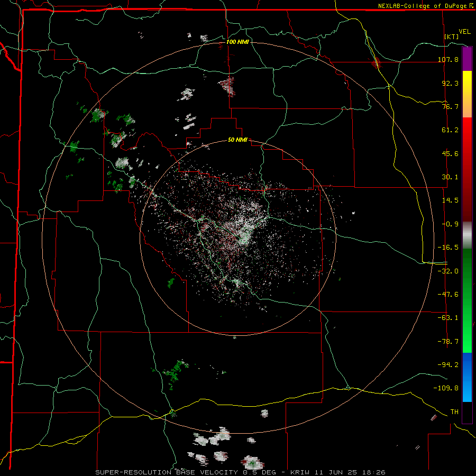Click the -78.7 legend value

448,342
